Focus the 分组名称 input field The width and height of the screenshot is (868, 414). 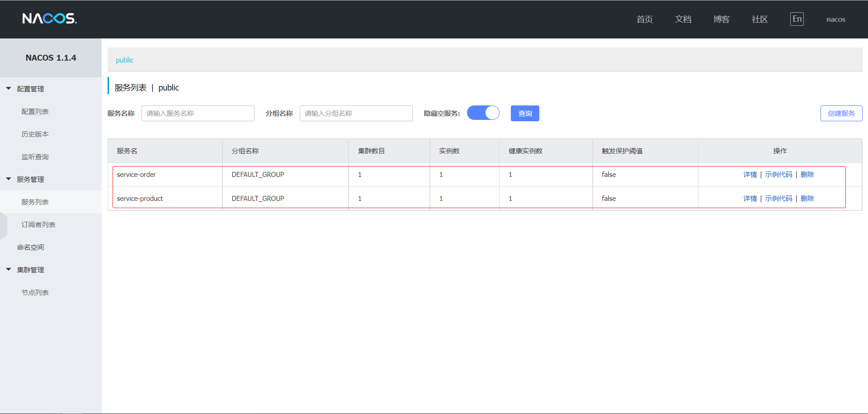(x=356, y=113)
